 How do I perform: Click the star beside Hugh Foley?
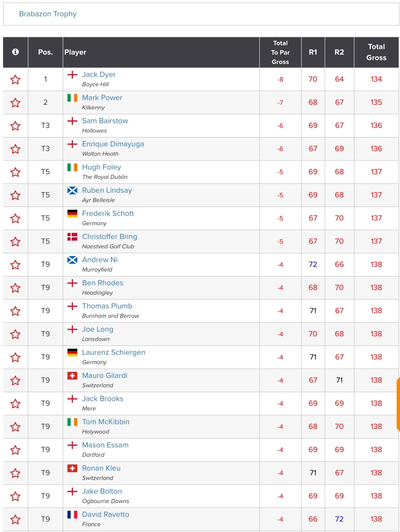click(15, 172)
